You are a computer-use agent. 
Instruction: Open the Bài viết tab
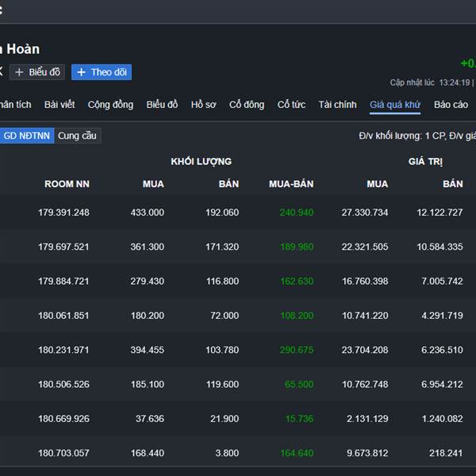tap(59, 105)
